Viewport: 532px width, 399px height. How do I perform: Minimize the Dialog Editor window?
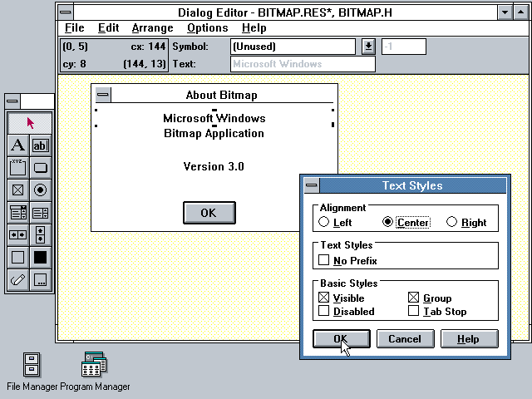pyautogui.click(x=505, y=12)
